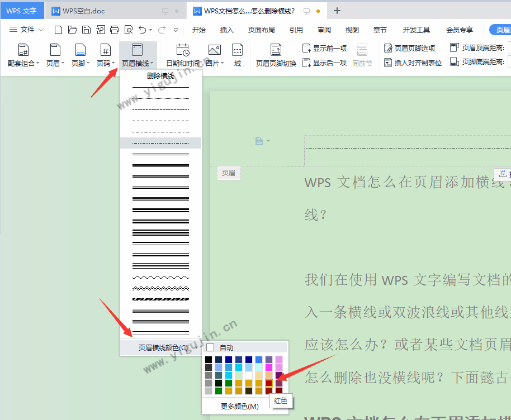Switch to the 开始 ribbon tab
511x420 pixels.
click(x=199, y=30)
